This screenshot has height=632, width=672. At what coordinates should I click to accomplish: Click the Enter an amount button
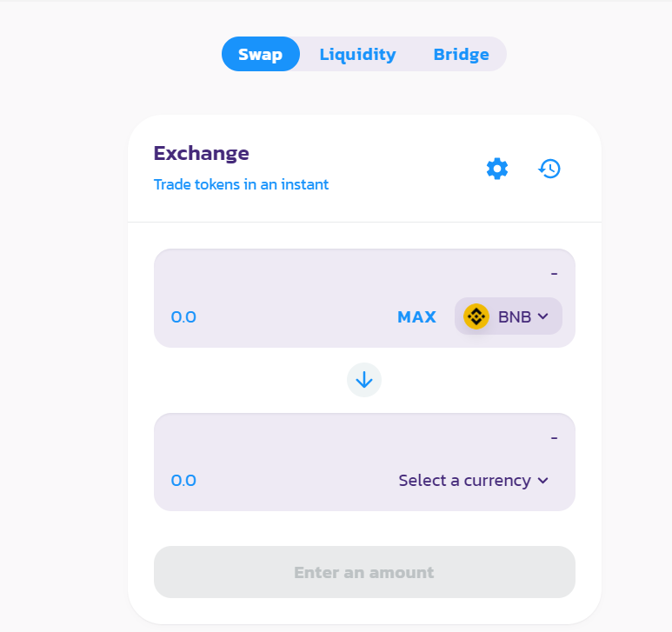(364, 572)
